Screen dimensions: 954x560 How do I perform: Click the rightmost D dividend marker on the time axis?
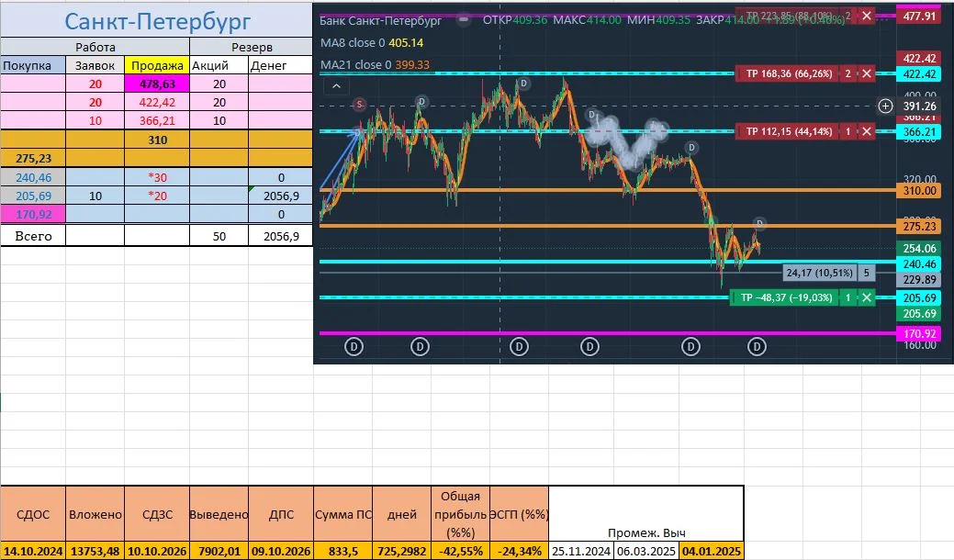757,347
